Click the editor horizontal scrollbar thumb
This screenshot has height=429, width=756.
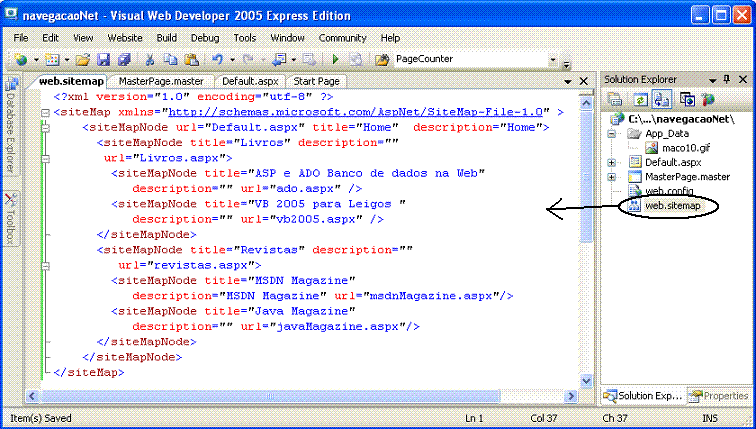270,396
